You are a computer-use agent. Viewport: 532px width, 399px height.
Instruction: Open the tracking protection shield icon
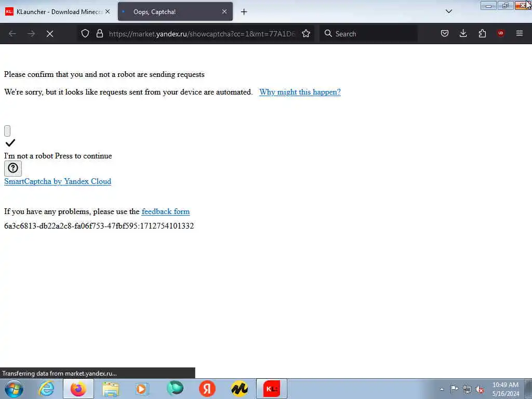pos(85,33)
